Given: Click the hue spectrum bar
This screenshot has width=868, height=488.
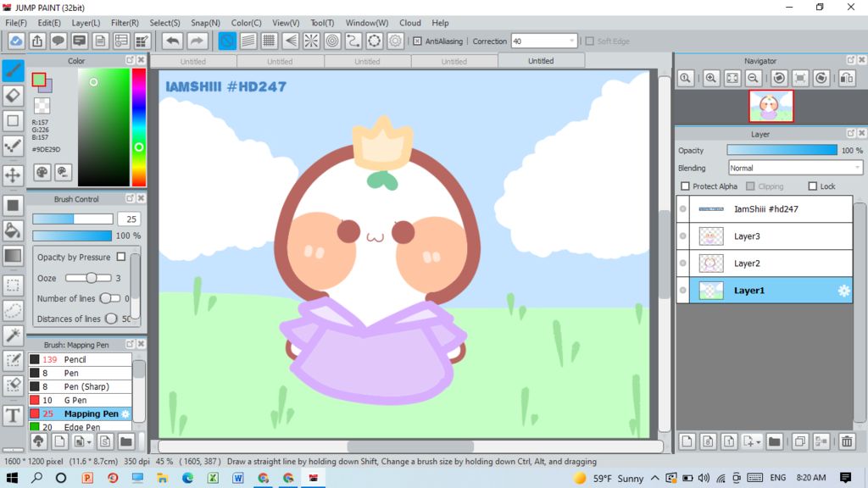Looking at the screenshot, I should coord(139,127).
